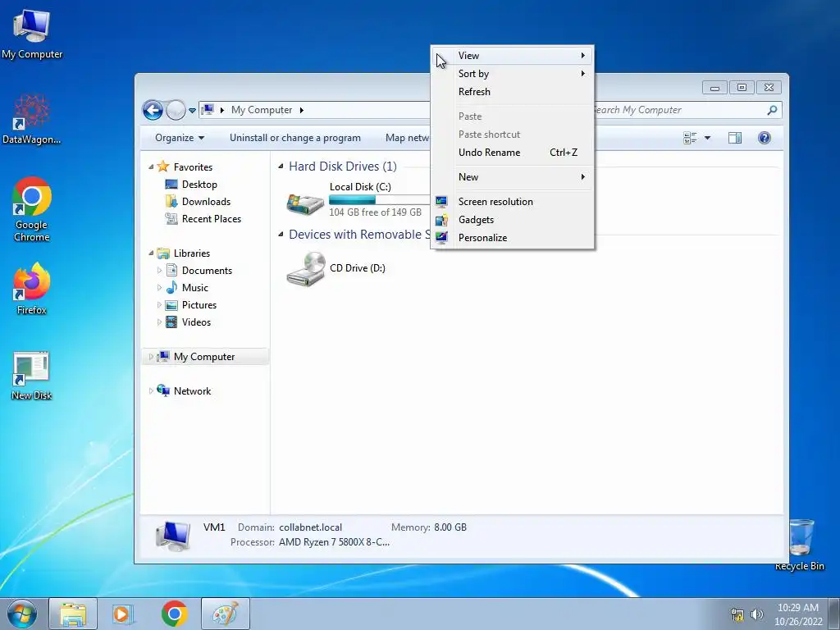Screen dimensions: 840x630
Task: Click the volume speaker tray icon
Action: (x=757, y=614)
